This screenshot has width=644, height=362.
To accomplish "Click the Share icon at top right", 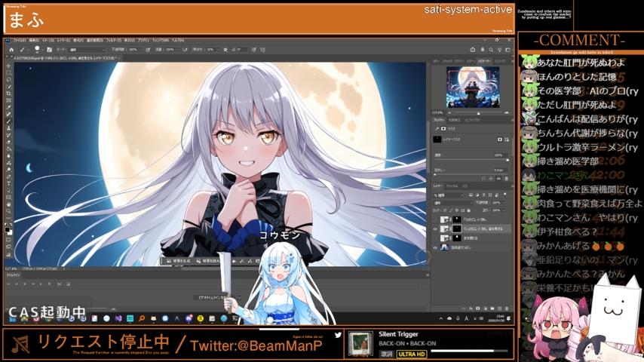I will (473, 50).
